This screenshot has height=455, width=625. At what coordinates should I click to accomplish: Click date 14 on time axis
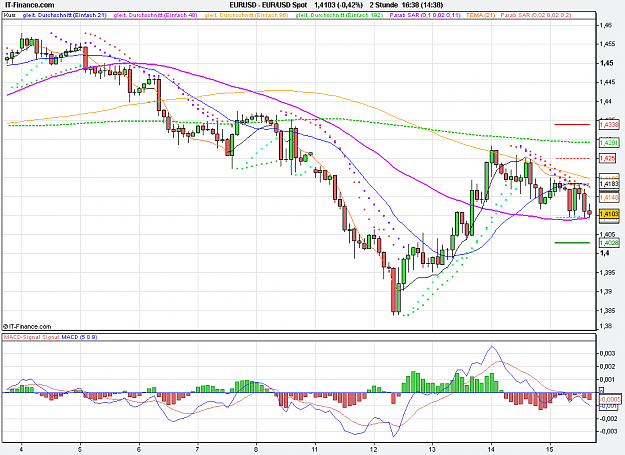(x=491, y=449)
